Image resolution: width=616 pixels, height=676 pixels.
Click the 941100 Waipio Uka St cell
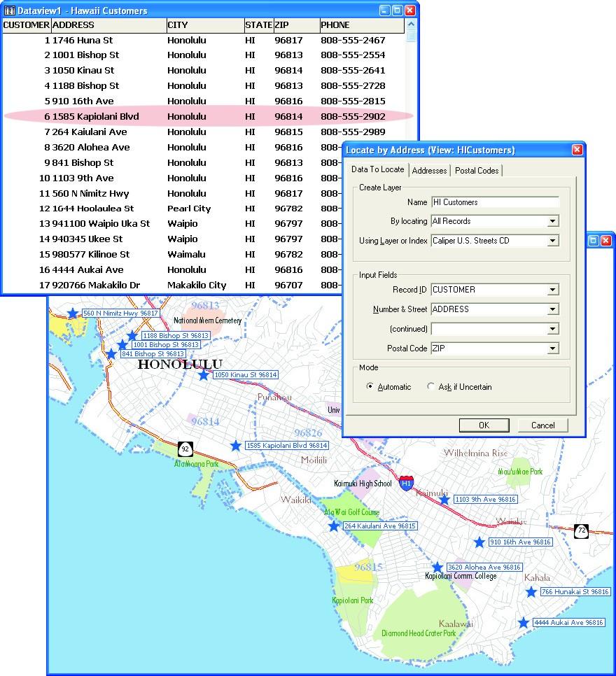tap(101, 224)
